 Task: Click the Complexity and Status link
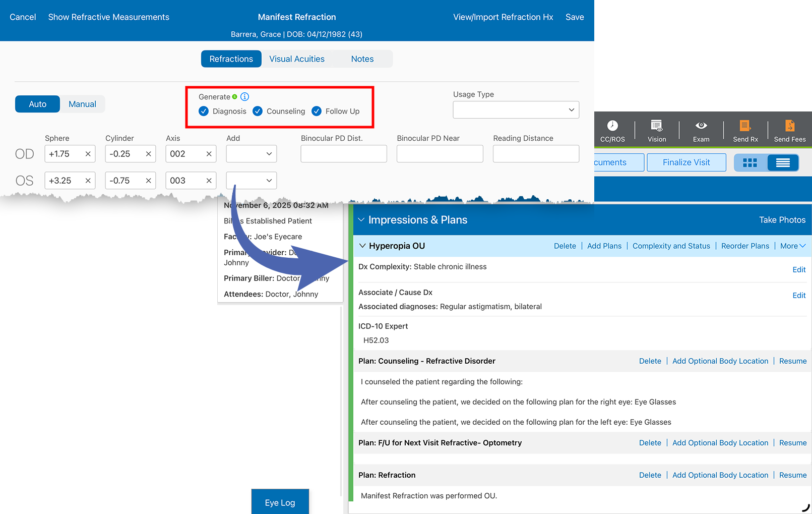[671, 246]
